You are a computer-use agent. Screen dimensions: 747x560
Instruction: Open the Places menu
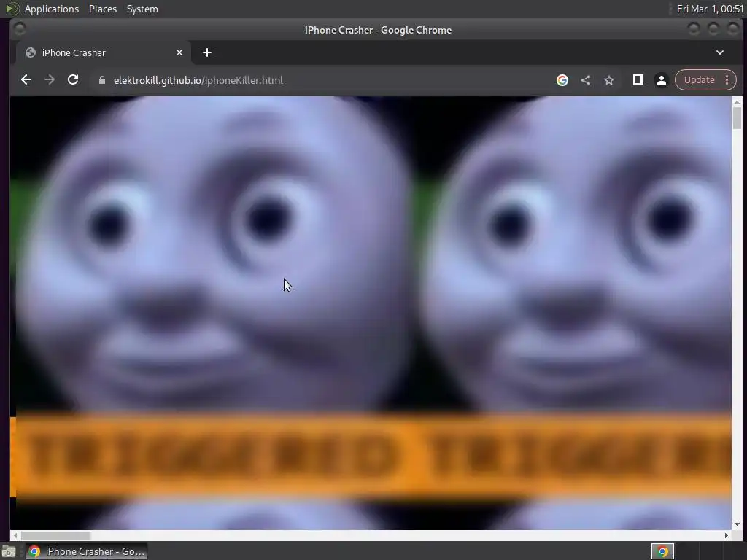[x=102, y=9]
